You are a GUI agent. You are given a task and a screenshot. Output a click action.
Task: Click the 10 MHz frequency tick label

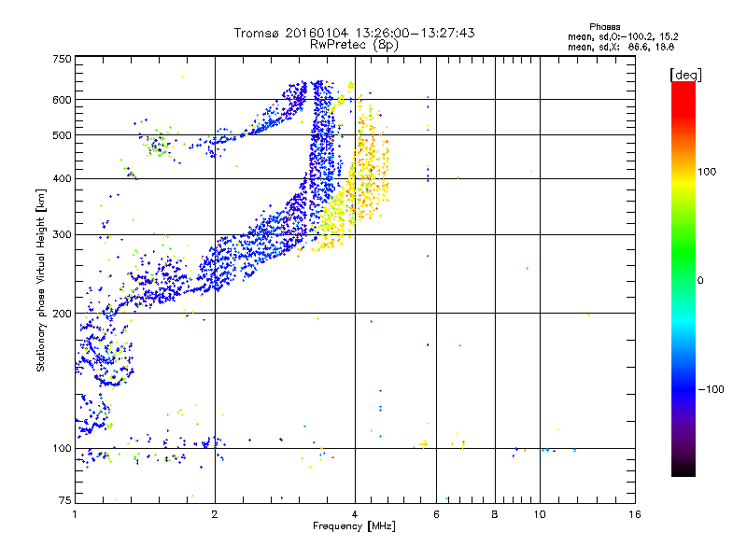540,514
